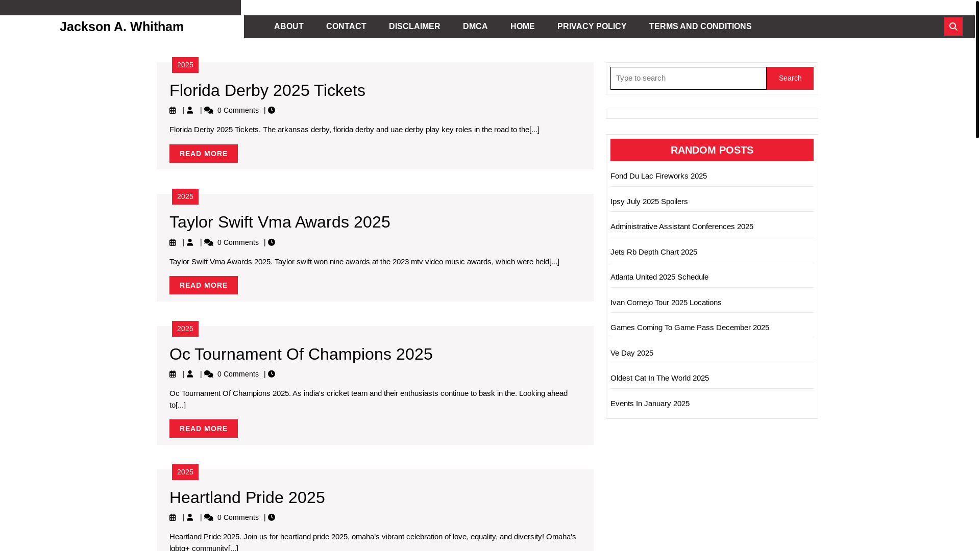This screenshot has width=980, height=551.
Task: Click author icon under Heartland Pride 2025
Action: click(190, 517)
